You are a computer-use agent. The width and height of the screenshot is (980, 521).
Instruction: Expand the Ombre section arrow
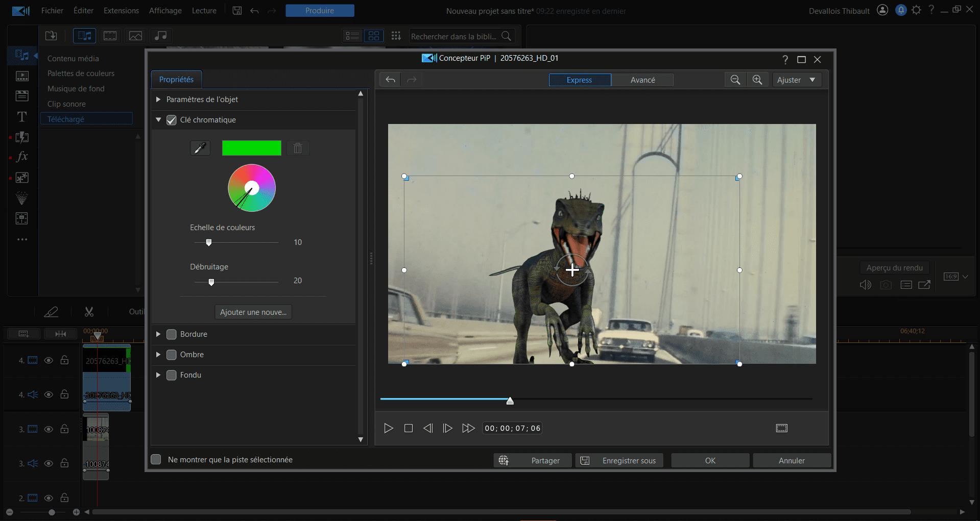[x=158, y=355]
